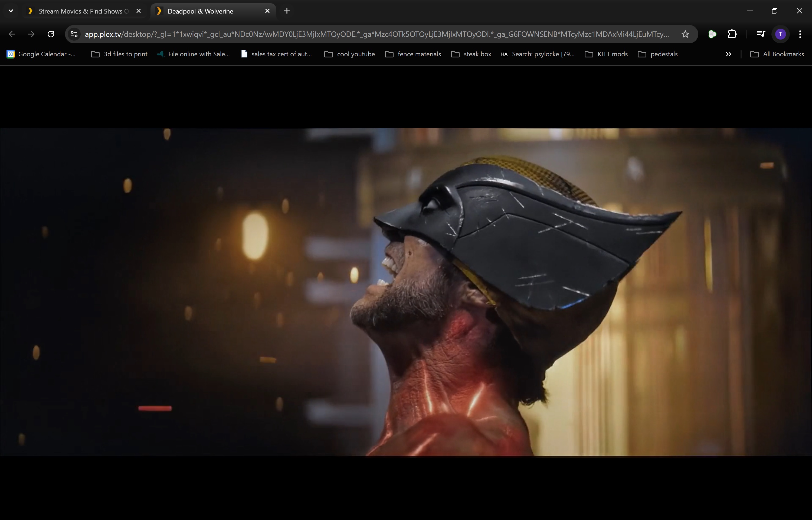Image resolution: width=812 pixels, height=520 pixels.
Task: Open Google Calendar bookmark
Action: pyautogui.click(x=41, y=54)
